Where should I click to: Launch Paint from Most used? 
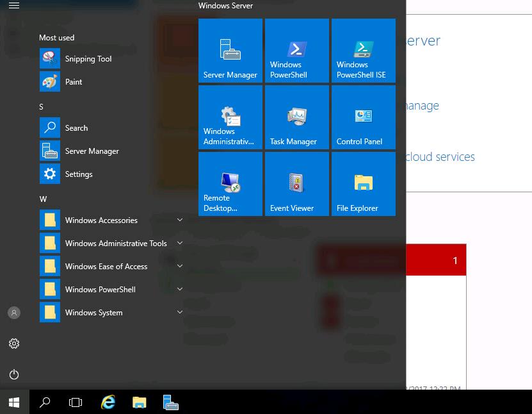coord(112,81)
